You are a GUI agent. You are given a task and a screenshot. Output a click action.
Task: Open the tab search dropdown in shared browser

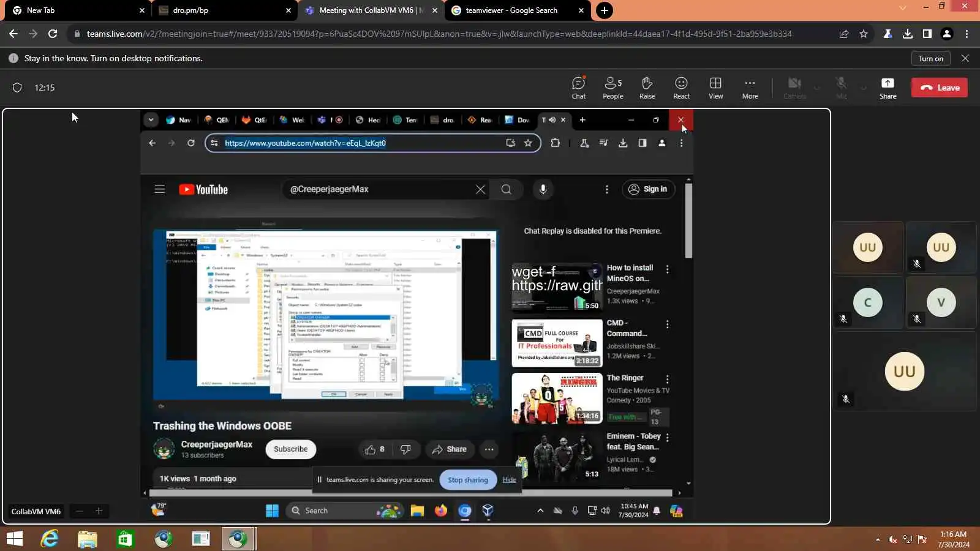(x=151, y=120)
